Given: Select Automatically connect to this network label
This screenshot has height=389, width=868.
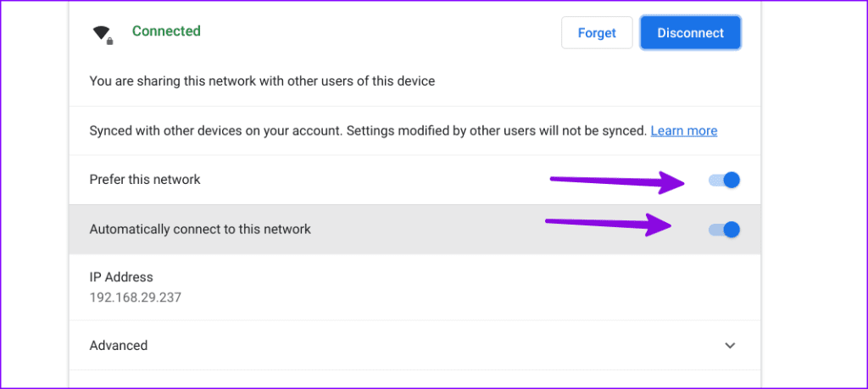Looking at the screenshot, I should point(200,229).
